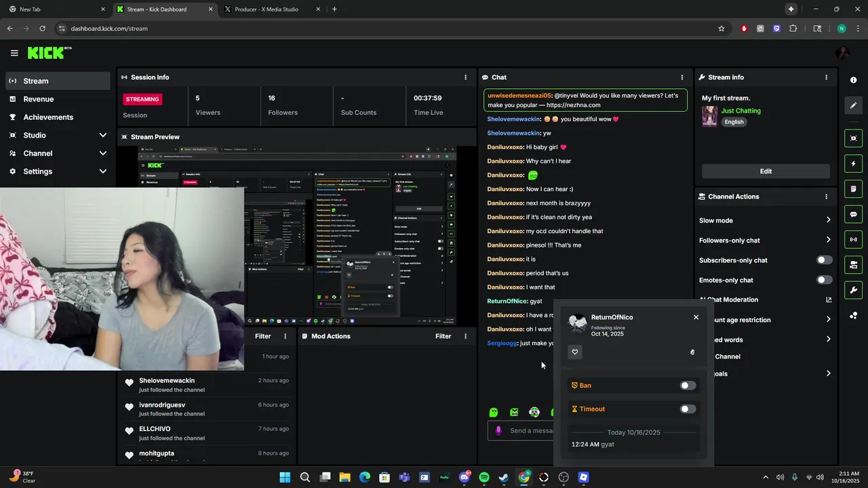Image resolution: width=868 pixels, height=488 pixels.
Task: Click Shelovemewackin username on "yw" message
Action: coord(513,133)
